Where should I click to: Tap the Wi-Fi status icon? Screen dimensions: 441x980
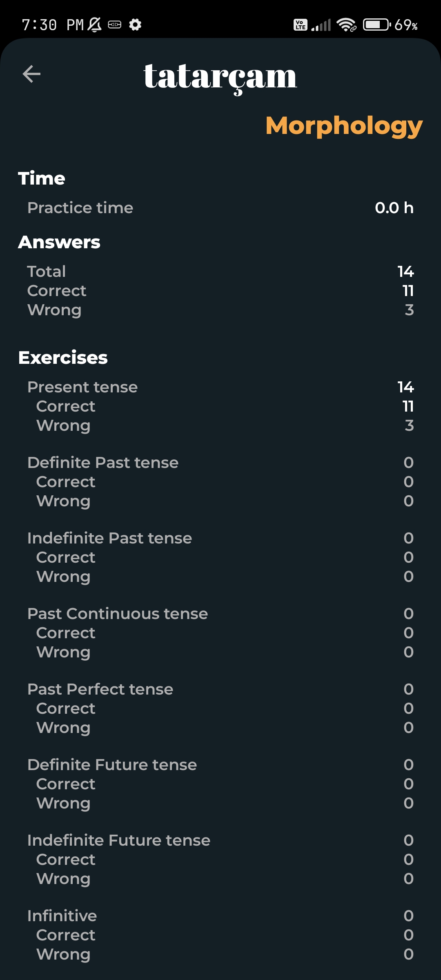[x=346, y=25]
